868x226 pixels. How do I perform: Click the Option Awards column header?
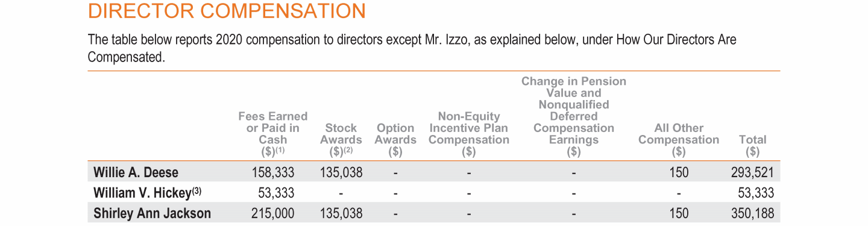tap(395, 139)
